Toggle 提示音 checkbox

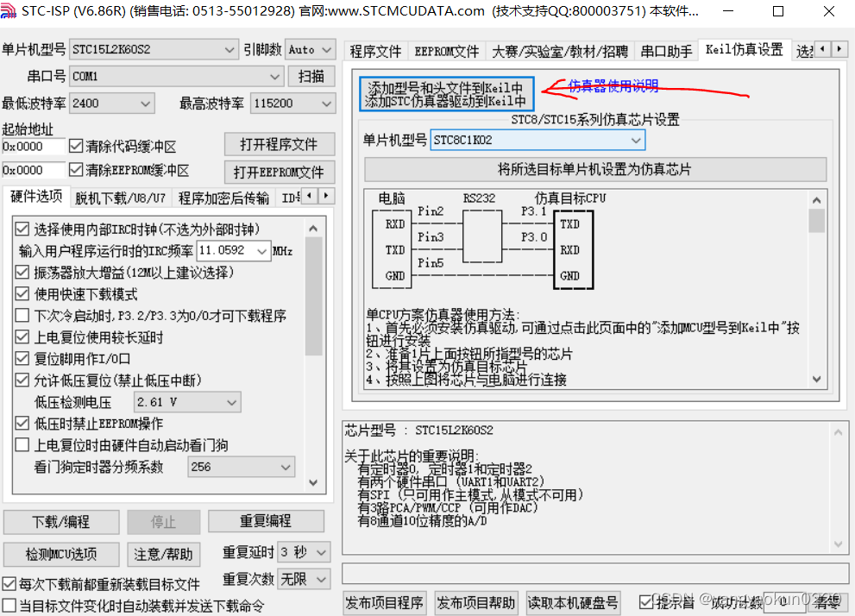pyautogui.click(x=646, y=602)
